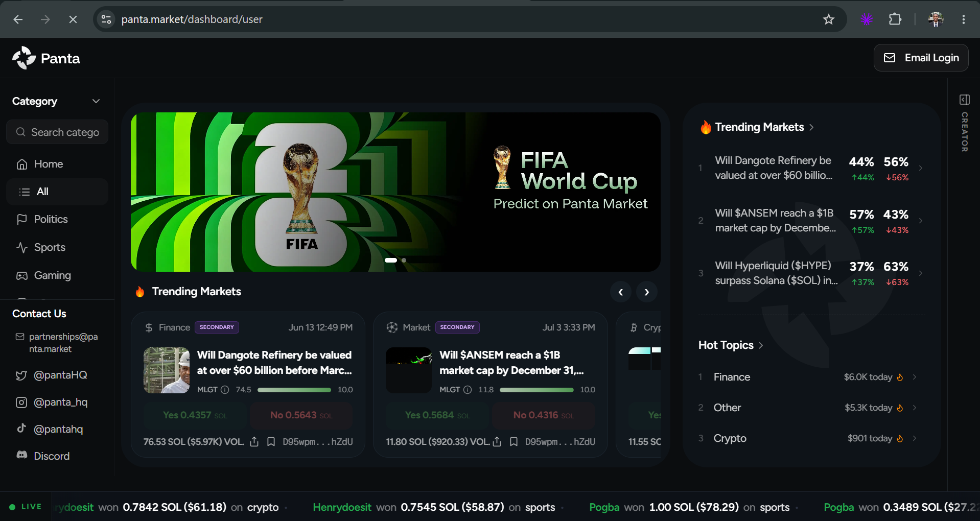This screenshot has width=980, height=521.
Task: Buy No 0.4316 SOL on $ANSEM market
Action: pos(544,415)
